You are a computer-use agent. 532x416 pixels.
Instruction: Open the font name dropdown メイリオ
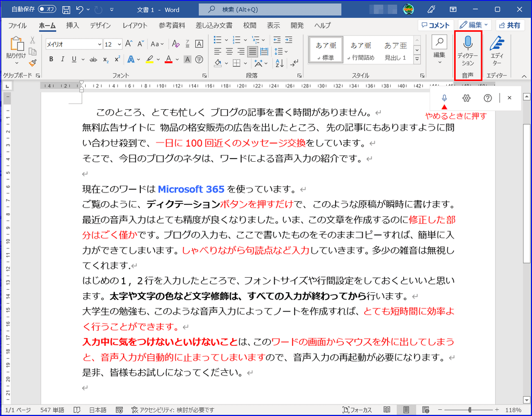tap(73, 44)
